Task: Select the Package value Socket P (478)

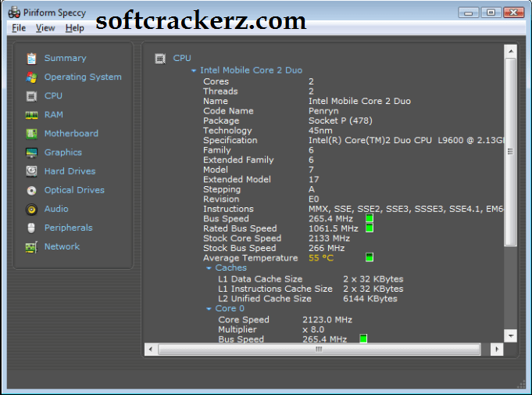Action: click(x=341, y=121)
